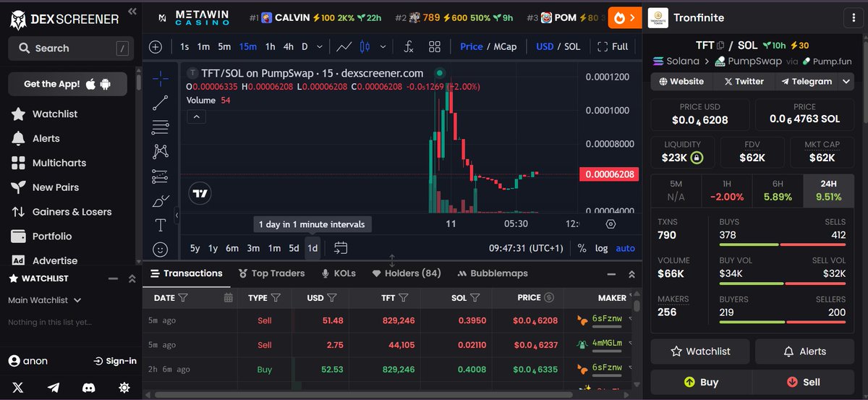The height and width of the screenshot is (400, 868).
Task: Select the brush drawing tool
Action: (161, 201)
